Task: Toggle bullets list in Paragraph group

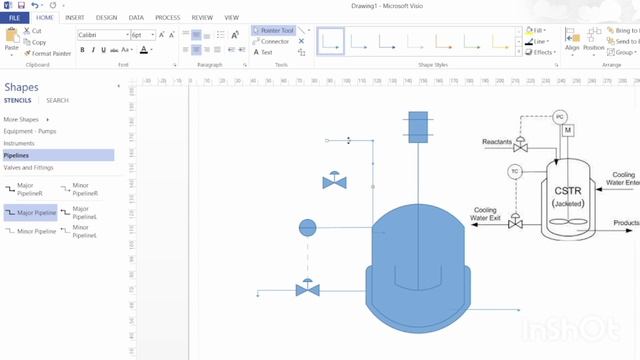Action: tap(220, 35)
